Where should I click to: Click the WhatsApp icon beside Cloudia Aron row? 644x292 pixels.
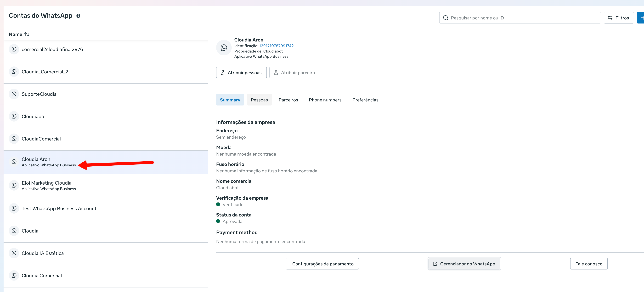pos(14,162)
